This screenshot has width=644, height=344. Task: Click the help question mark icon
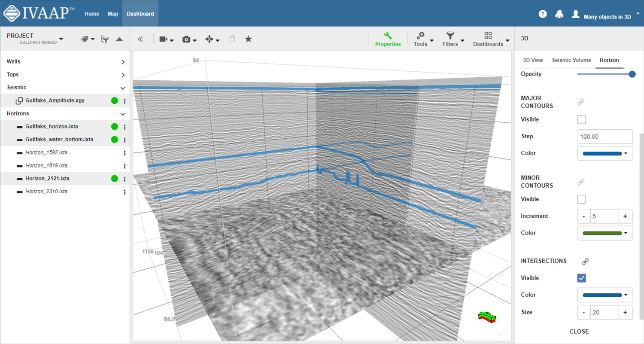[543, 14]
